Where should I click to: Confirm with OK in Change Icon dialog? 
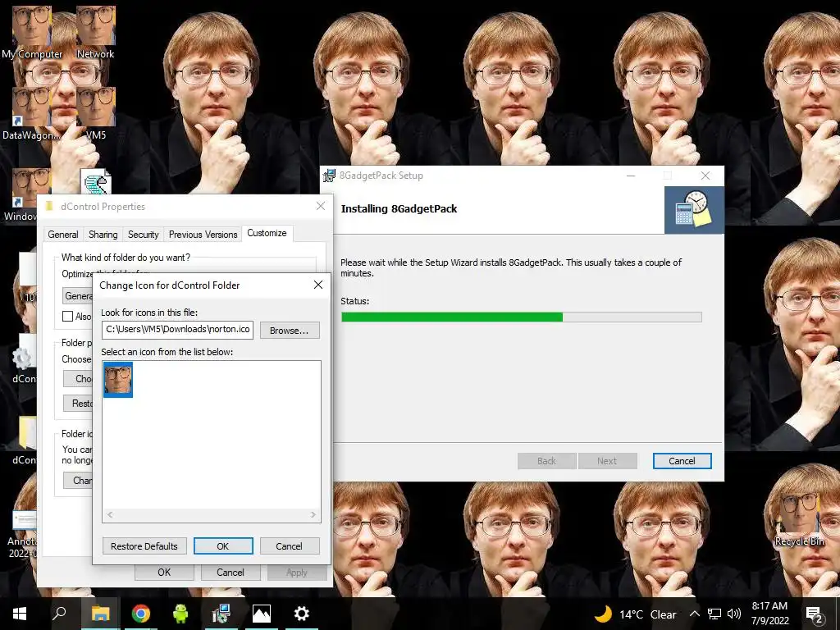point(223,546)
